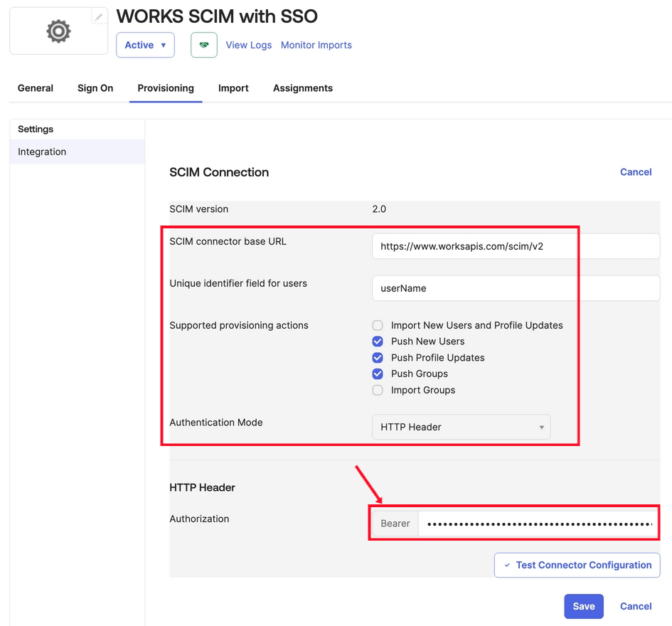672x626 pixels.
Task: Open Authentication Mode HTTP Header dropdown
Action: [461, 427]
